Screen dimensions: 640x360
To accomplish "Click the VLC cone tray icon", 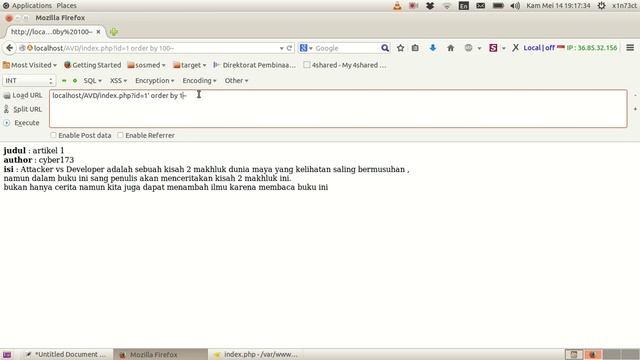I will point(397,6).
